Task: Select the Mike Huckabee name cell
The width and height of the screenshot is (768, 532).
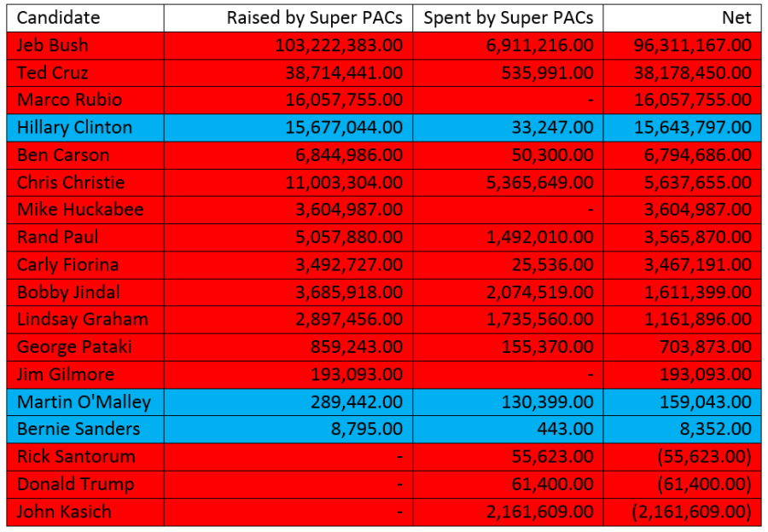Action: coord(80,210)
